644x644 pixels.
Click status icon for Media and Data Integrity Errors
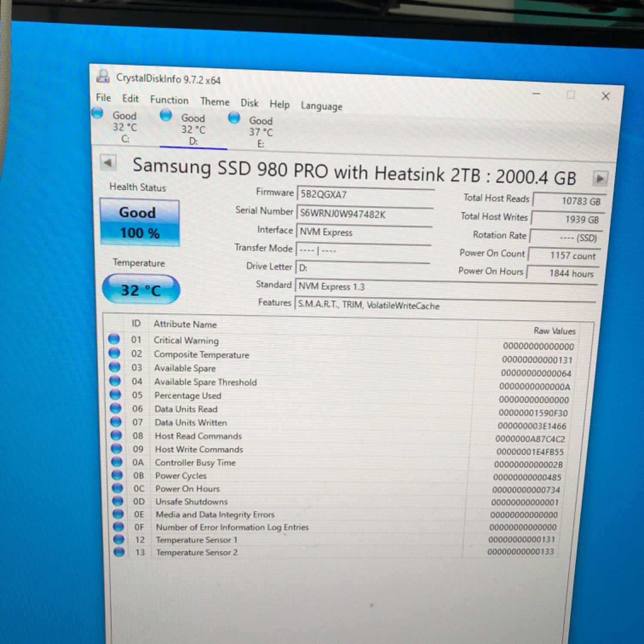pos(118,513)
